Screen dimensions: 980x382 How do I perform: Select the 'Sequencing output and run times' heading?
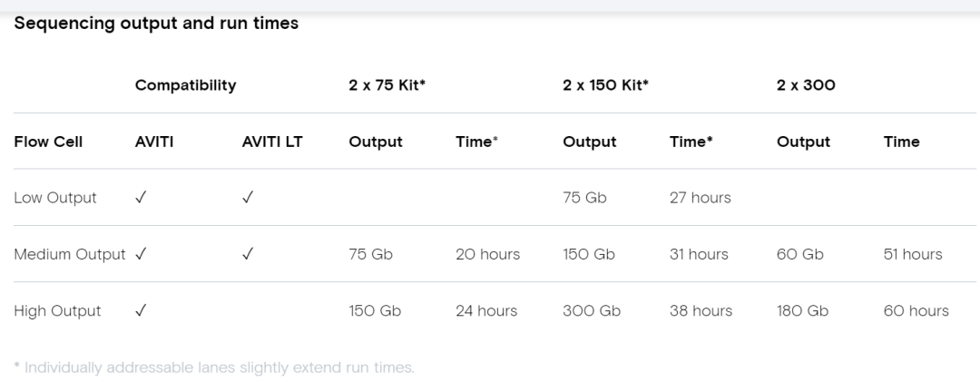[x=156, y=24]
